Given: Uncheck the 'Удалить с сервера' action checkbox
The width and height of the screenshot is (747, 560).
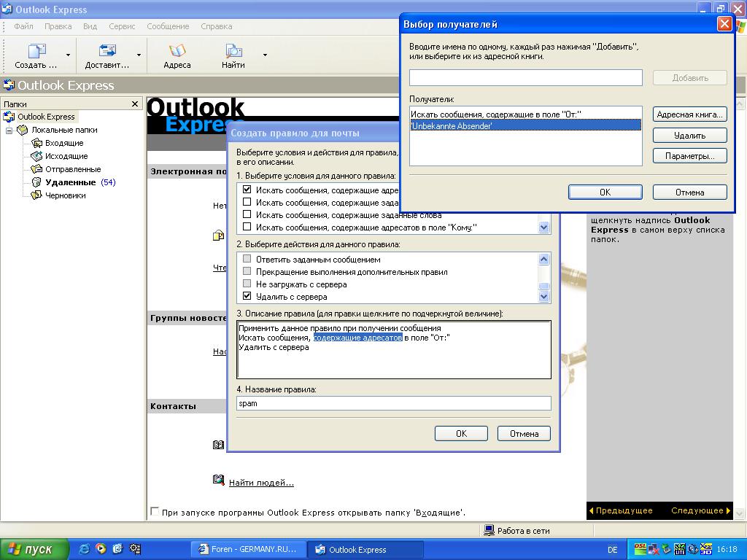Looking at the screenshot, I should click(247, 296).
